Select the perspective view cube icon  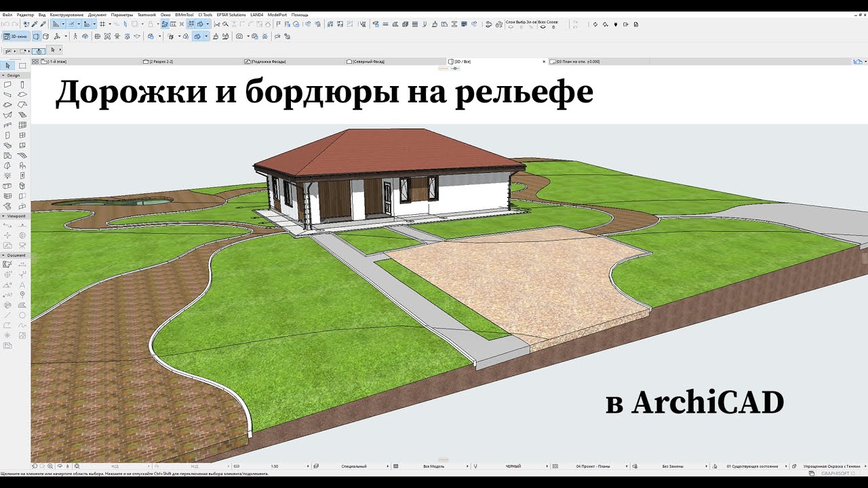click(x=37, y=36)
